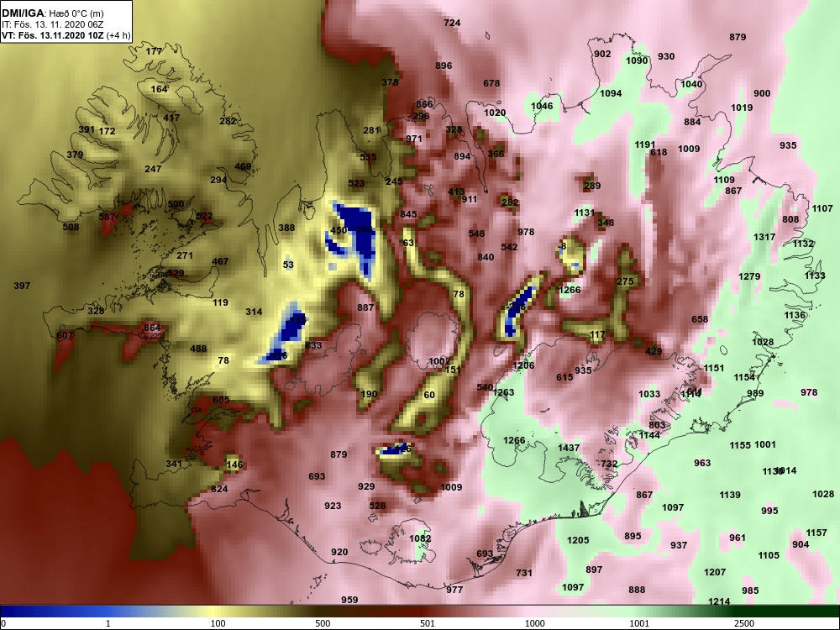Click the map value '1317'

764,238
